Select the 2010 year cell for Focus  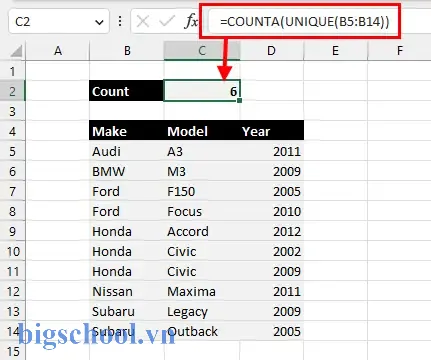pyautogui.click(x=272, y=211)
